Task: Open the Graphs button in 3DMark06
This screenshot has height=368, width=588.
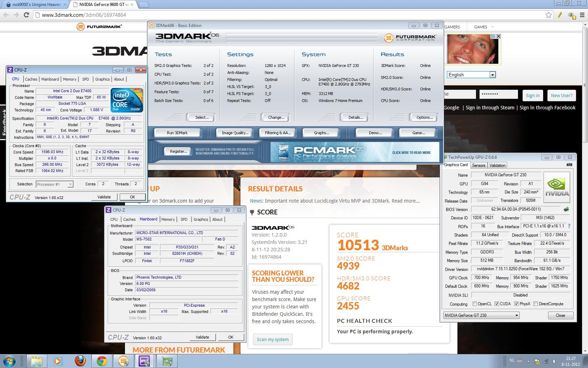Action: [321, 133]
